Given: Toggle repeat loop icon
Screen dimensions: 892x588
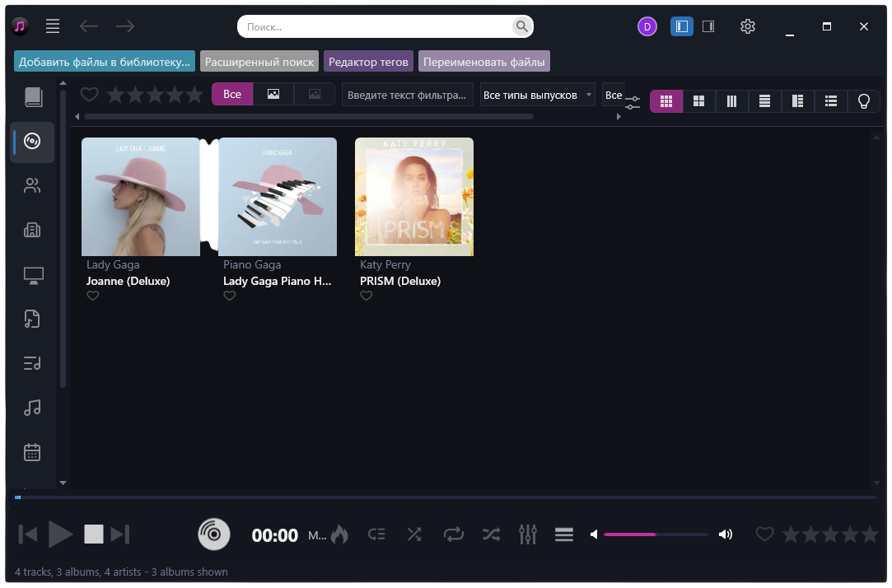Looking at the screenshot, I should pos(453,534).
